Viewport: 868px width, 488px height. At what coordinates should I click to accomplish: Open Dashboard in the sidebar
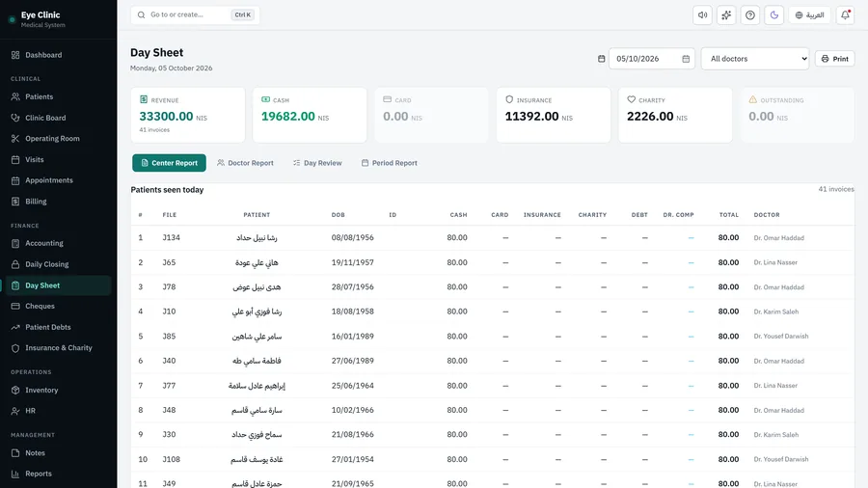(x=58, y=55)
